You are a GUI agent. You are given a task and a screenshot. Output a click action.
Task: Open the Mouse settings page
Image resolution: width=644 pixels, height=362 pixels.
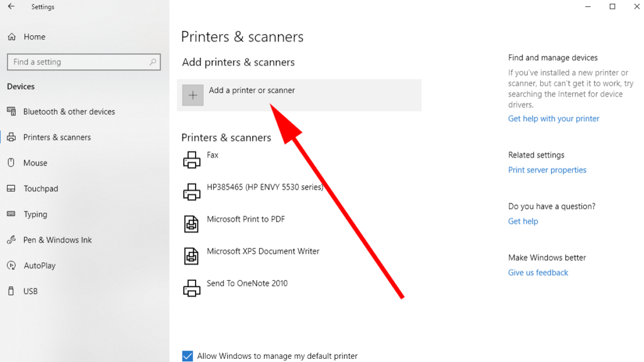point(35,163)
